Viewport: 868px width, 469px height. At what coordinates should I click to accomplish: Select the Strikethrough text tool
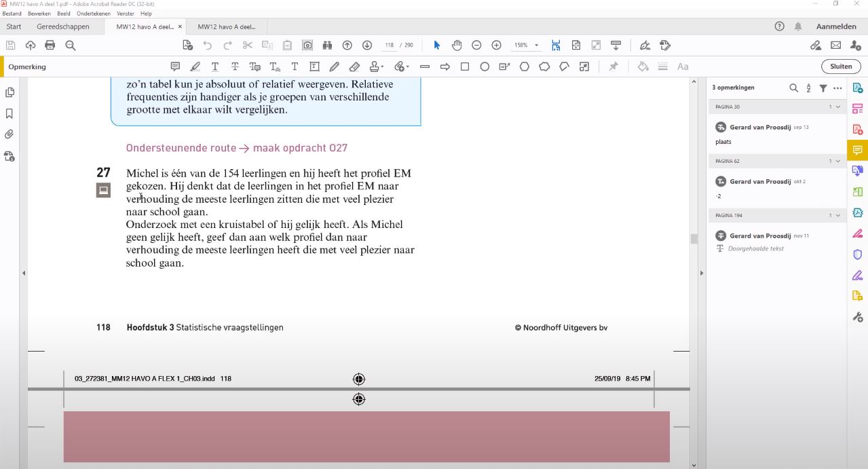(235, 67)
